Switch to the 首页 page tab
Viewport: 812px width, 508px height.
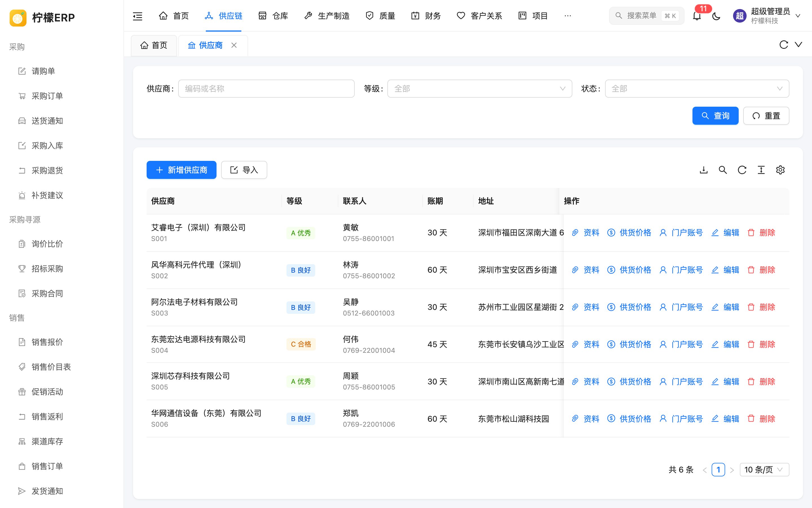[154, 45]
